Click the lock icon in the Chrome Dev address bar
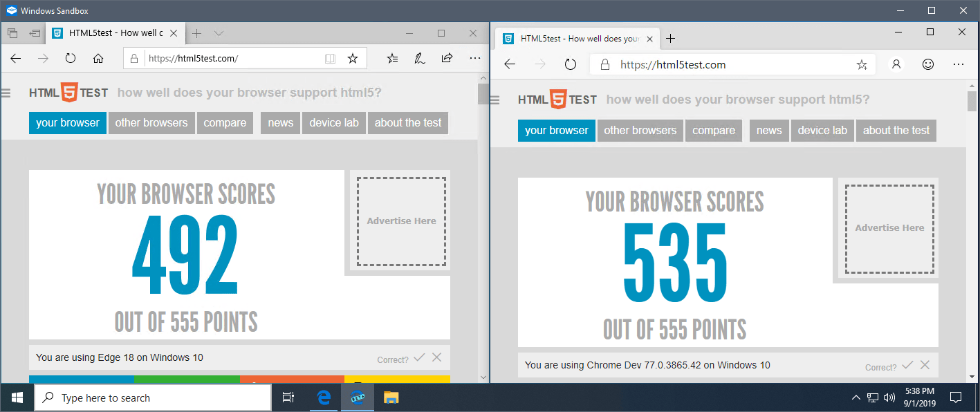980x412 pixels. [605, 64]
